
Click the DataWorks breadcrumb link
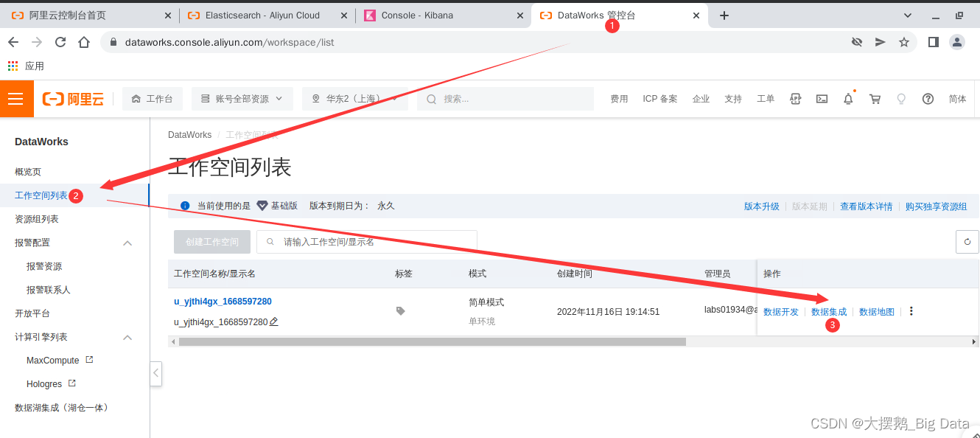coord(189,135)
